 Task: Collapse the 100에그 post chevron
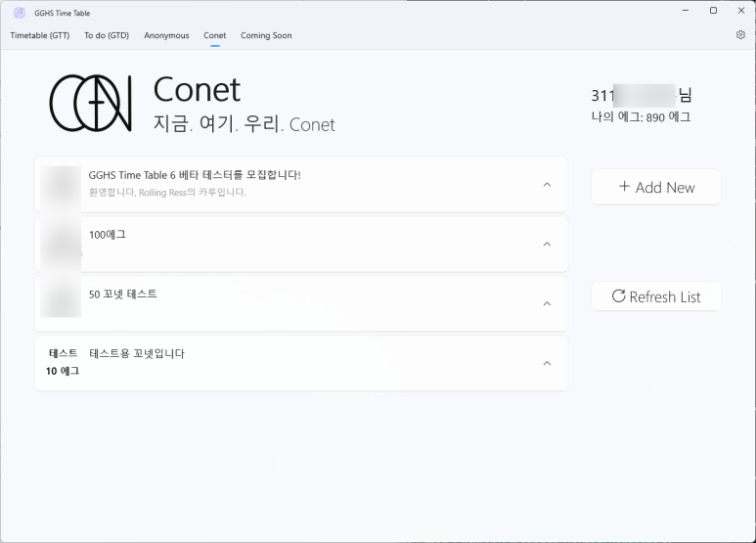(547, 244)
